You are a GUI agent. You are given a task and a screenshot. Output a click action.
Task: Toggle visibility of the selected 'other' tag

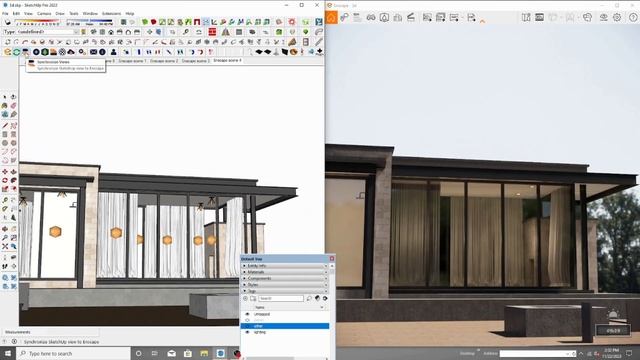(247, 326)
